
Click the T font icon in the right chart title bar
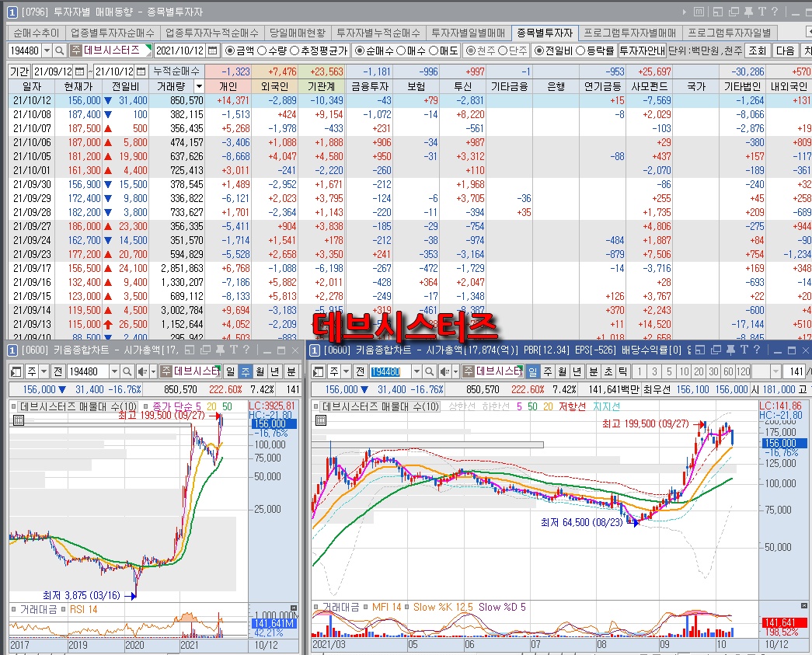(744, 350)
